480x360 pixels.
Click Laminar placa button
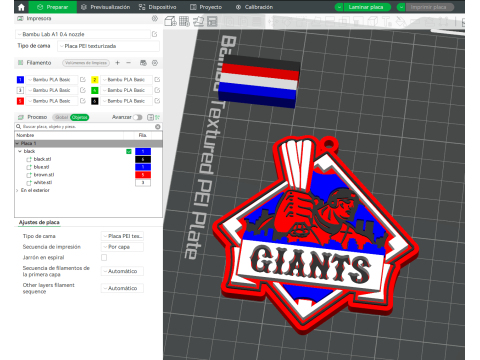click(x=366, y=7)
